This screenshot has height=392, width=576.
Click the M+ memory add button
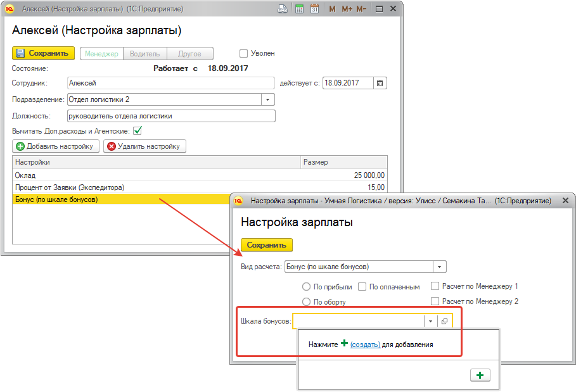(347, 9)
